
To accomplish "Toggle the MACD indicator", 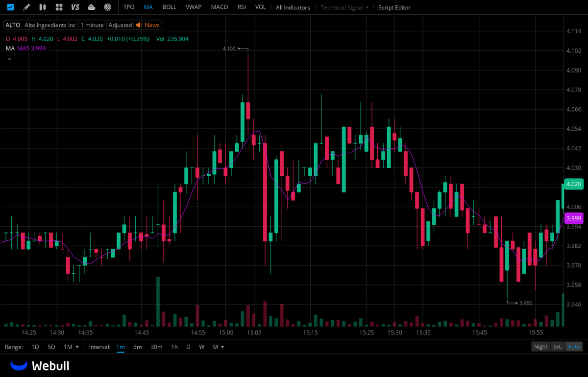I will coord(220,7).
